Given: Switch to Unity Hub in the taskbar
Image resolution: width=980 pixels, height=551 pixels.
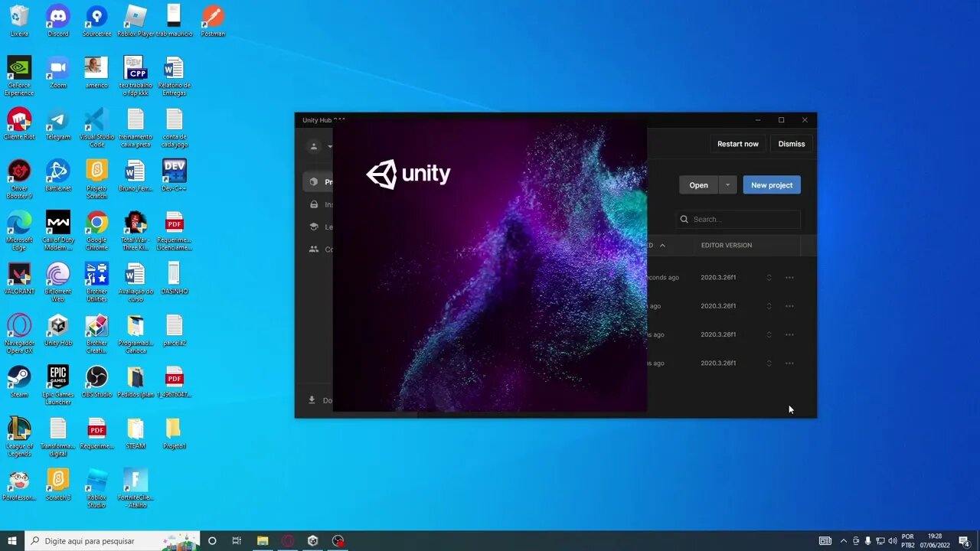Looking at the screenshot, I should click(312, 541).
